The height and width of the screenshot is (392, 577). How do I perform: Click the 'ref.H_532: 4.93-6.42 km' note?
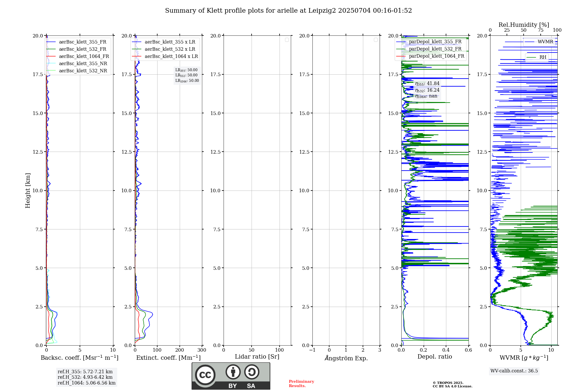[85, 377]
